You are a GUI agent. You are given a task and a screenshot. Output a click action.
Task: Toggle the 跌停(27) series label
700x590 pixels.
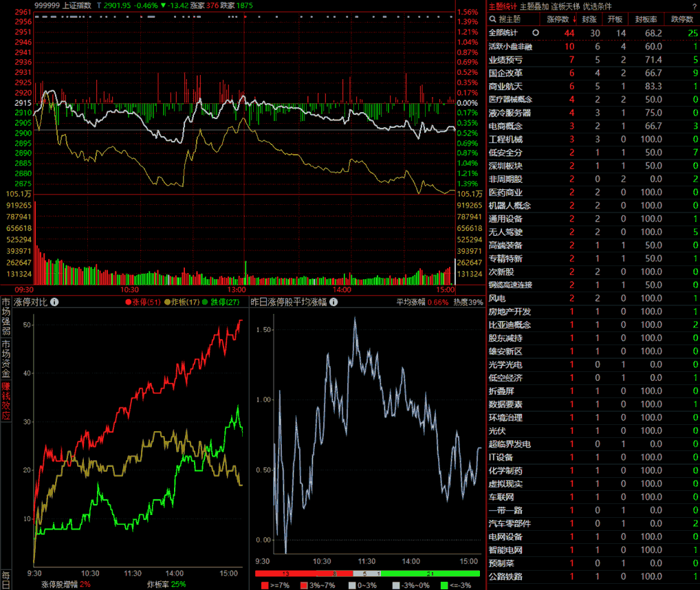click(225, 302)
